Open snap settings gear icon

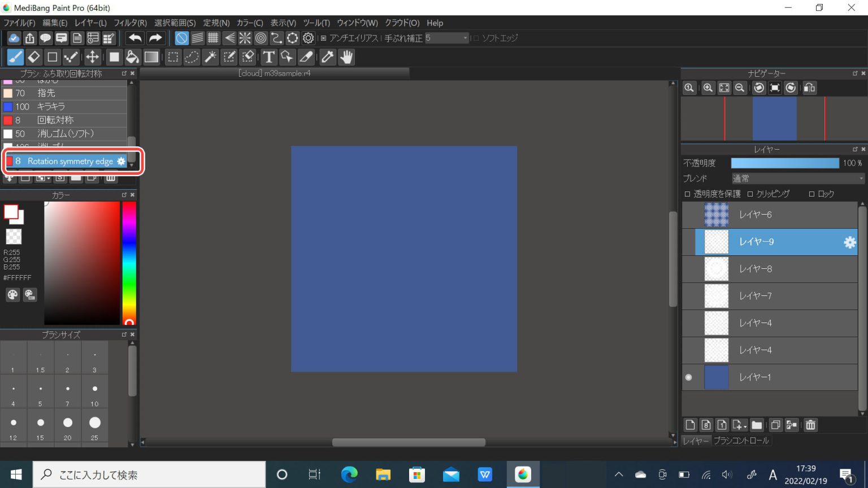point(308,38)
